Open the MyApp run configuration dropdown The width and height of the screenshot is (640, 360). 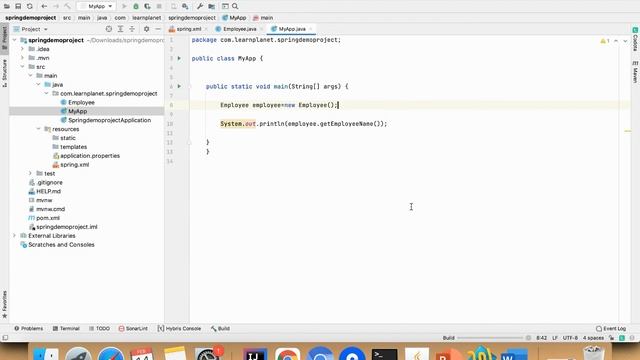point(96,7)
